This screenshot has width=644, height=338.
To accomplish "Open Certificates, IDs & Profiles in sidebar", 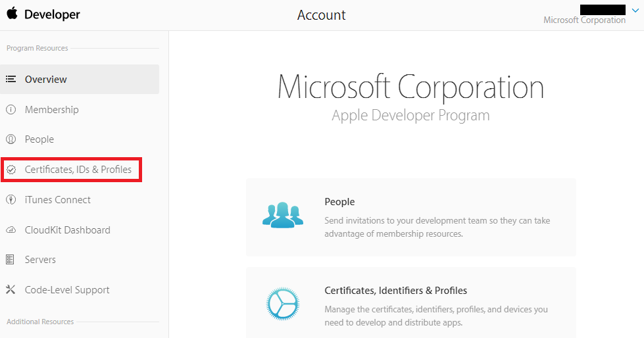I will [x=78, y=170].
